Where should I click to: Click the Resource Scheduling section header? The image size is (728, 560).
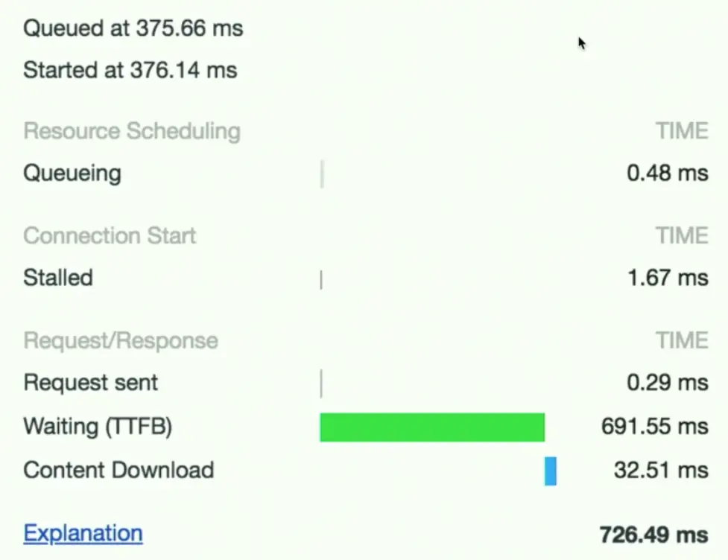[x=133, y=131]
